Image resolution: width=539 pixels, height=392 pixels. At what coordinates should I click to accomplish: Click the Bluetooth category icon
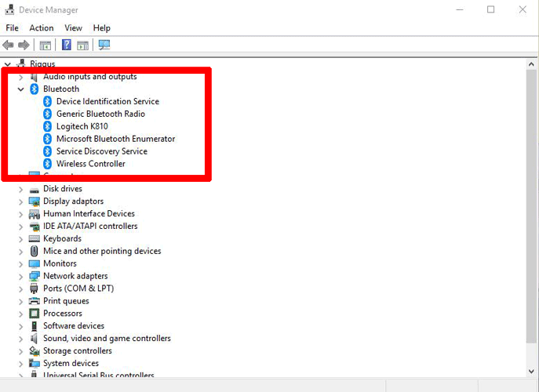(34, 89)
